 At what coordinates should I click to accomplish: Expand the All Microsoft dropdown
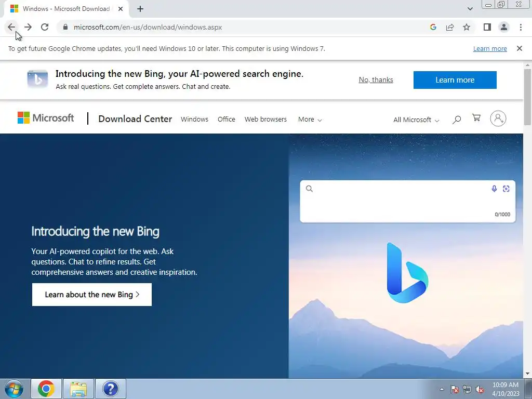coord(416,120)
